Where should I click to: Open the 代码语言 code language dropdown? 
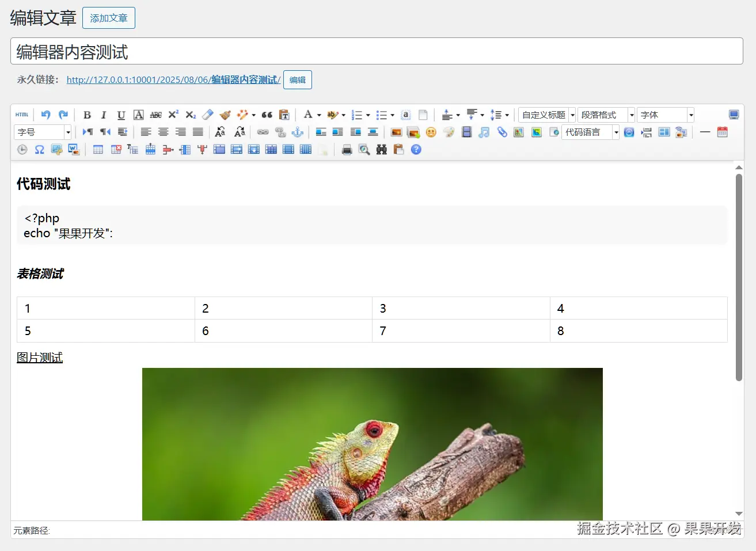[591, 132]
